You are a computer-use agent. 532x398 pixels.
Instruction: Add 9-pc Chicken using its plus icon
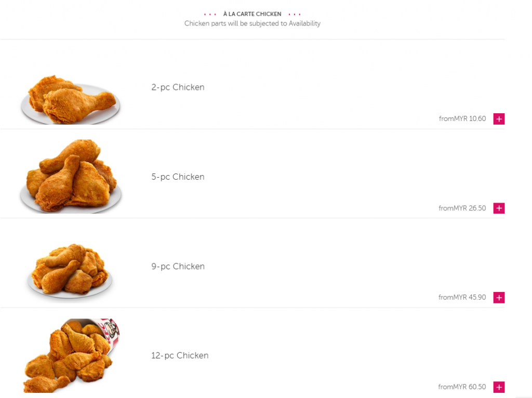[499, 298]
